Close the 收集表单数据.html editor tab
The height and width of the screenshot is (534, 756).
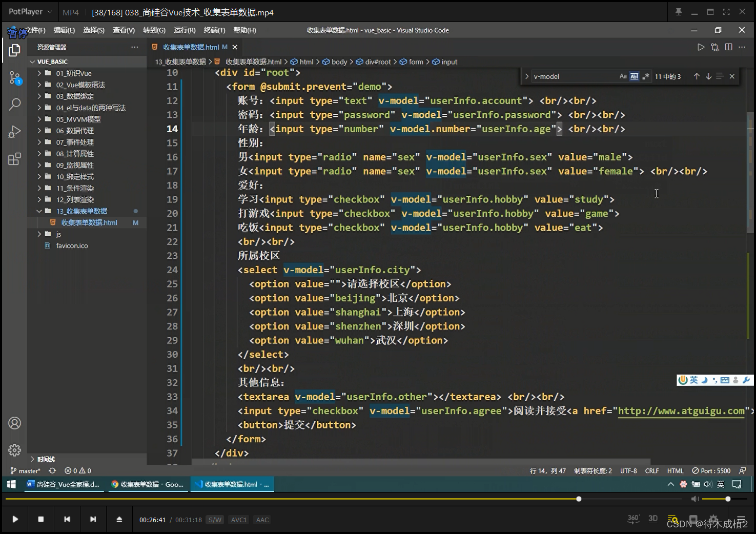(235, 47)
